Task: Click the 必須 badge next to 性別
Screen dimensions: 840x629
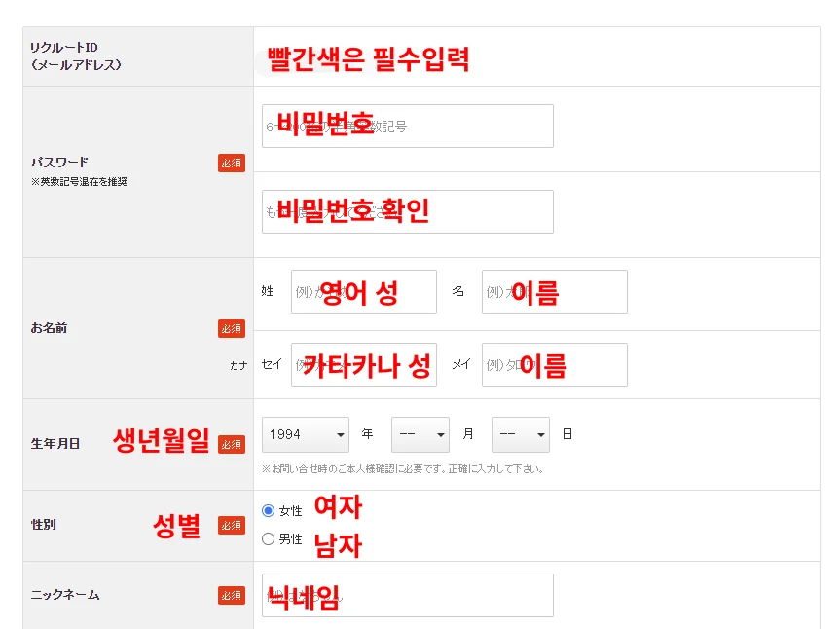Action: point(231,525)
